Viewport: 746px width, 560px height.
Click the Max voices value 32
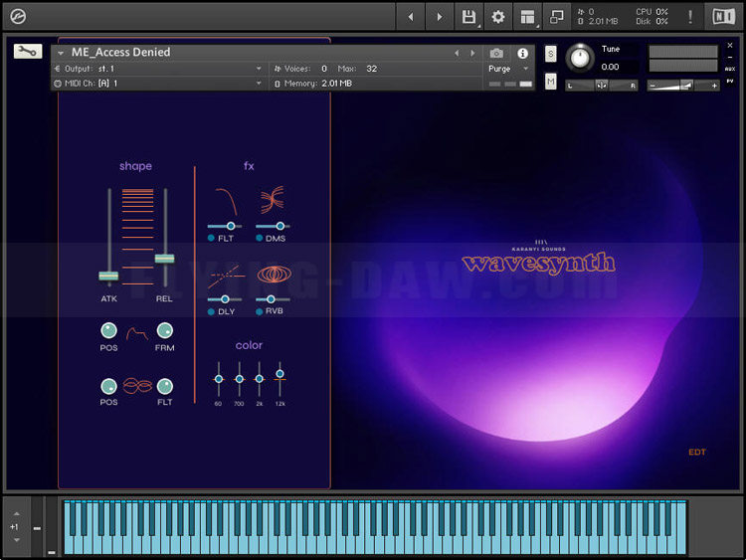pyautogui.click(x=372, y=69)
